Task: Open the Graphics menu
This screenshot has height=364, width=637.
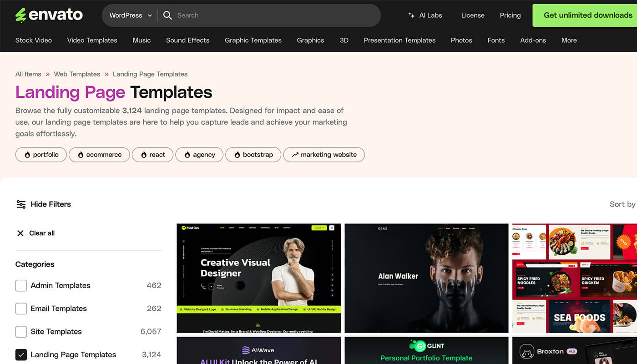Action: pyautogui.click(x=311, y=40)
